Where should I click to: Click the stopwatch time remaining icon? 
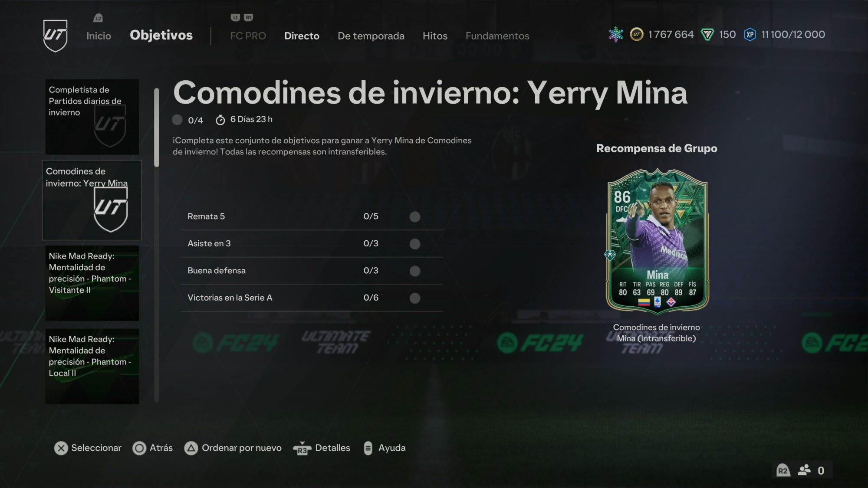(220, 120)
